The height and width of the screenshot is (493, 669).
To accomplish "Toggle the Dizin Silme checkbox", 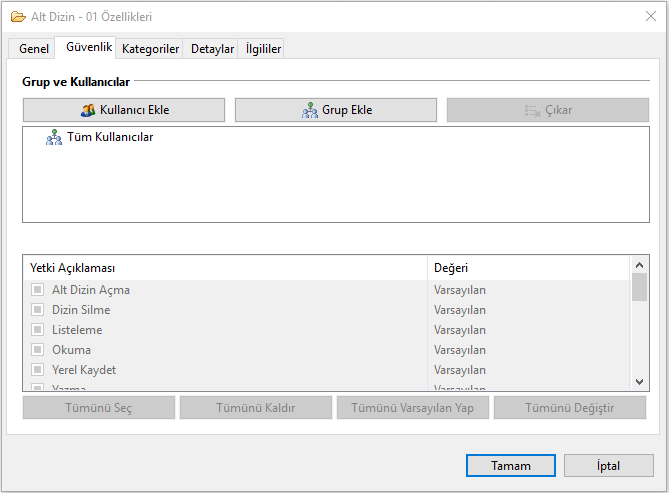I will [38, 310].
